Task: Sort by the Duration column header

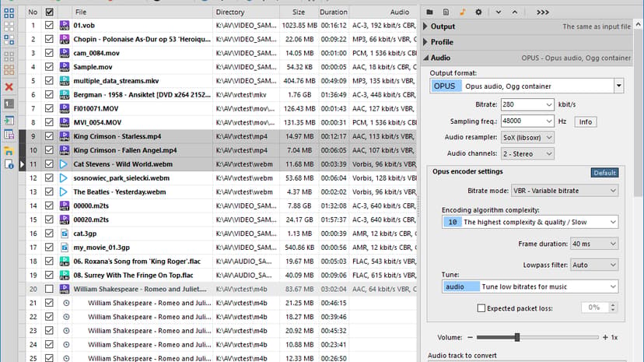Action: point(334,12)
